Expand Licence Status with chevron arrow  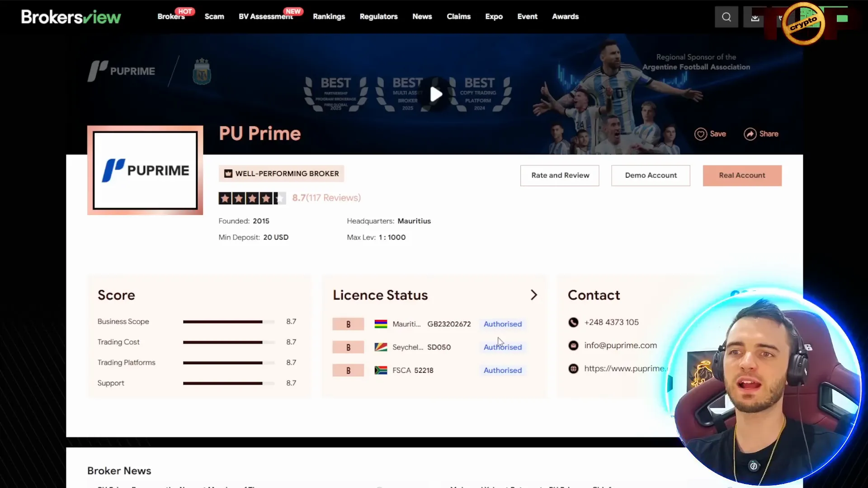coord(534,295)
